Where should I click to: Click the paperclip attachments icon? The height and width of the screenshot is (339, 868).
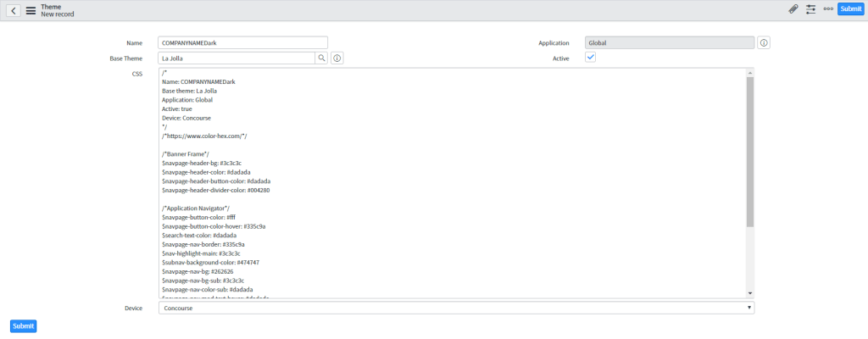coord(793,9)
